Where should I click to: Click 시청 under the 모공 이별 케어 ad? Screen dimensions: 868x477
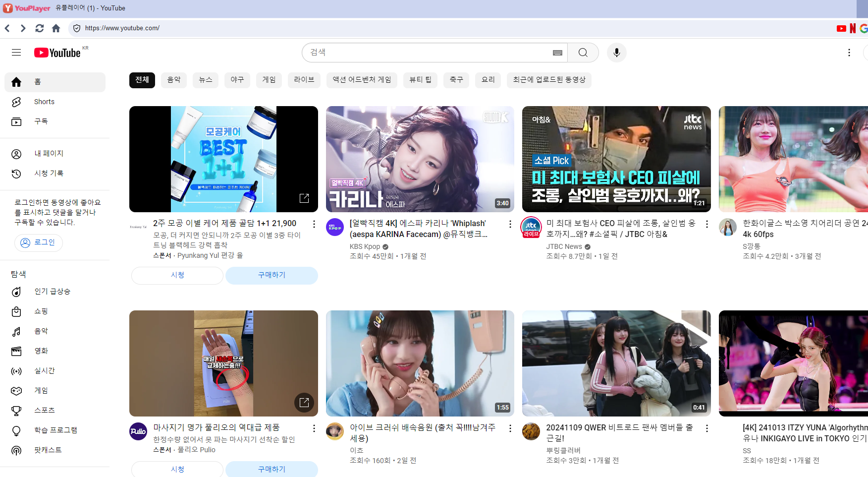click(x=177, y=275)
